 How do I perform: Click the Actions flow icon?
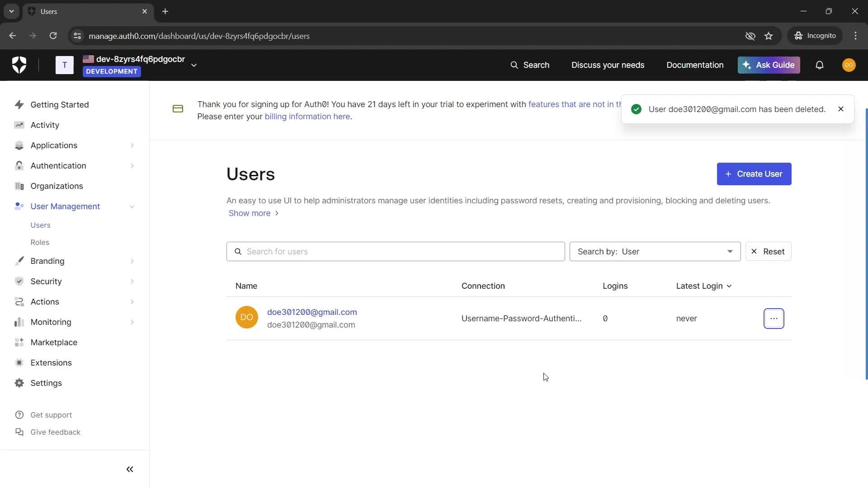19,302
